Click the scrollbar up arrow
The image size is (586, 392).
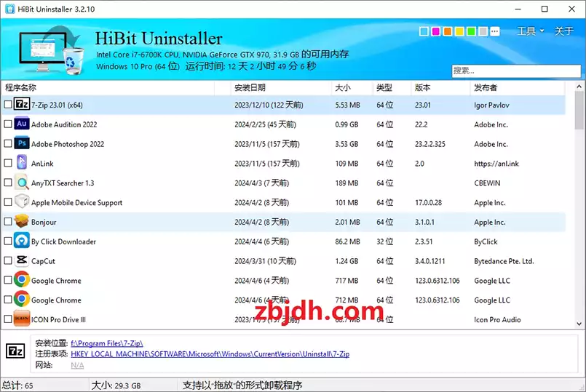pyautogui.click(x=579, y=87)
